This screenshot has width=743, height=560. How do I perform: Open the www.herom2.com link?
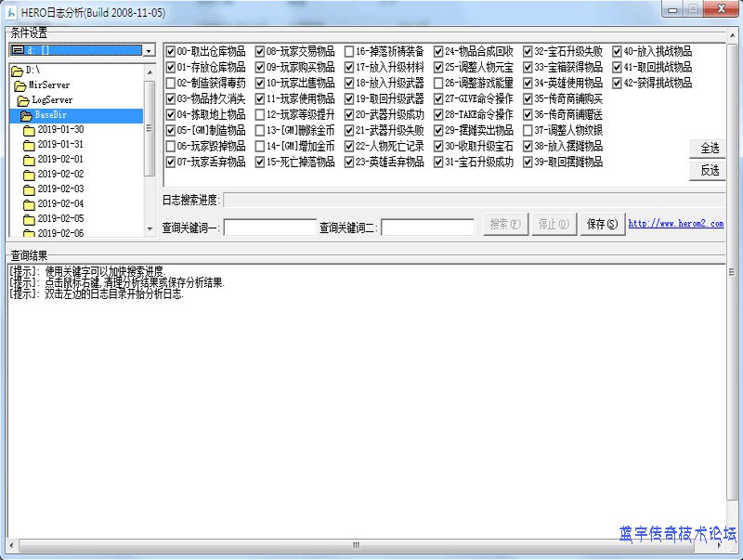point(675,224)
